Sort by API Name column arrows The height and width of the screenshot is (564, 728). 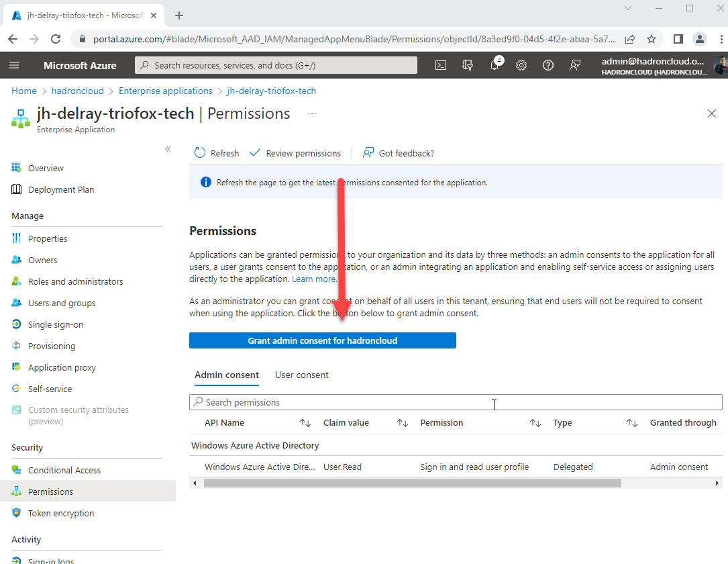tap(305, 423)
